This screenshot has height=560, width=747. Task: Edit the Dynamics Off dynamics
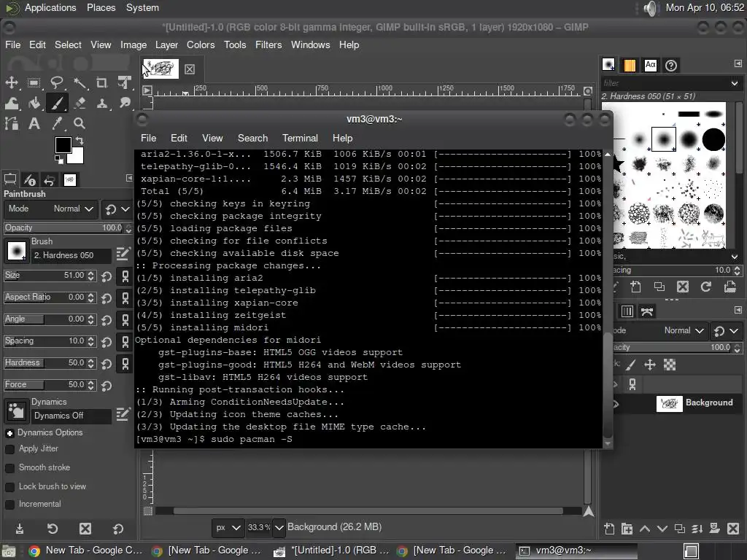click(123, 414)
